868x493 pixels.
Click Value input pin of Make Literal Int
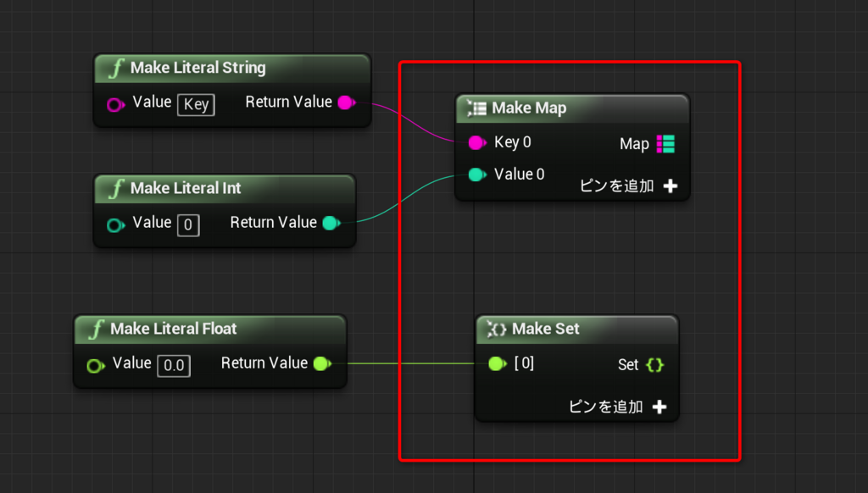pyautogui.click(x=115, y=224)
